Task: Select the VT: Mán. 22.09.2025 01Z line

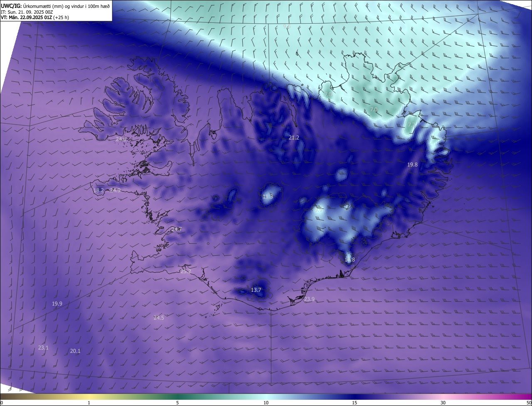Action: pos(34,17)
